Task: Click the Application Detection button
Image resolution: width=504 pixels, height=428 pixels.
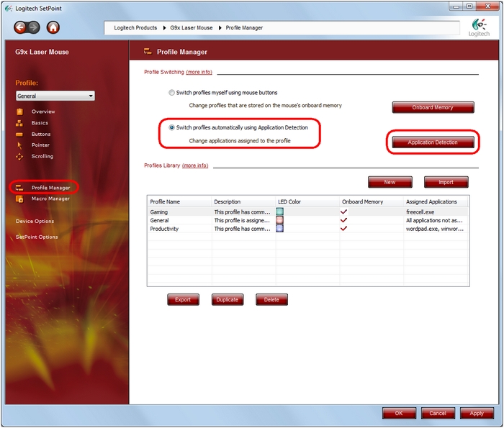Action: (x=433, y=142)
